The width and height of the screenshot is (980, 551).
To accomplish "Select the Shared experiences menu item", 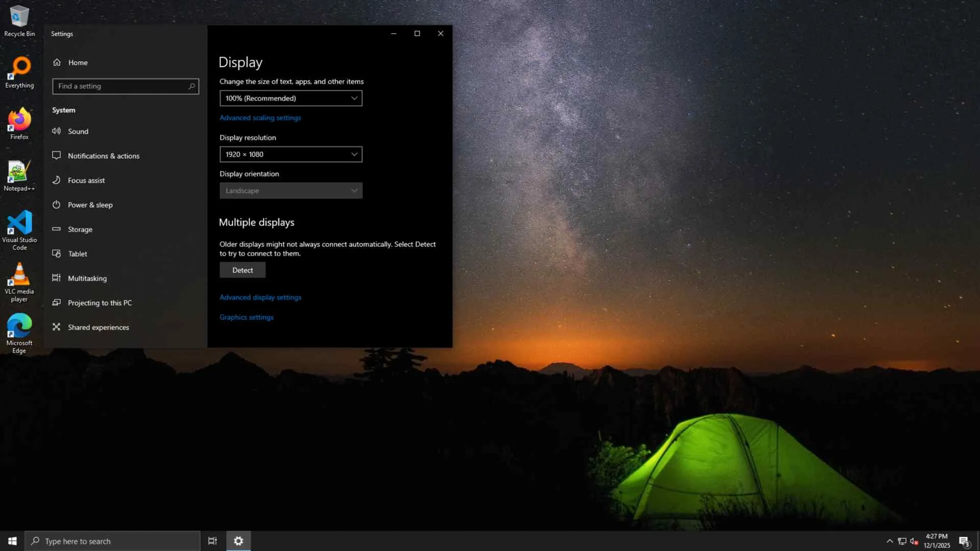I will 98,327.
